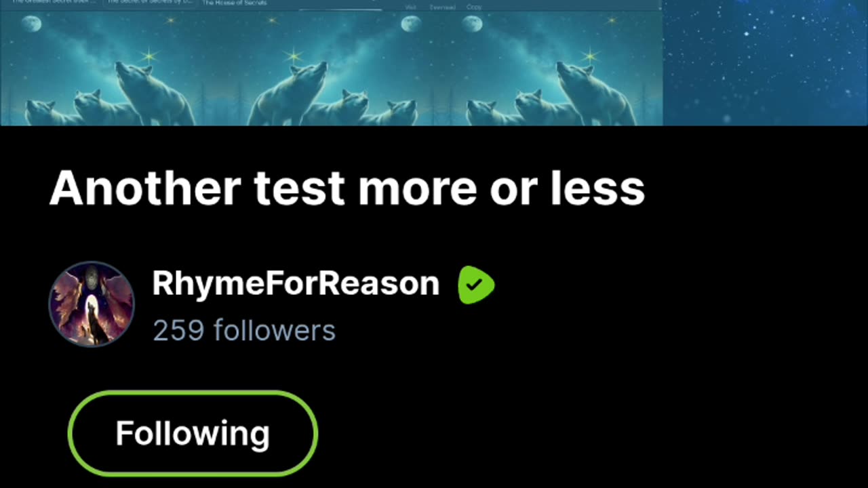Open 'The House of Secrets' tab in banner
The width and height of the screenshot is (868, 488).
point(235,3)
